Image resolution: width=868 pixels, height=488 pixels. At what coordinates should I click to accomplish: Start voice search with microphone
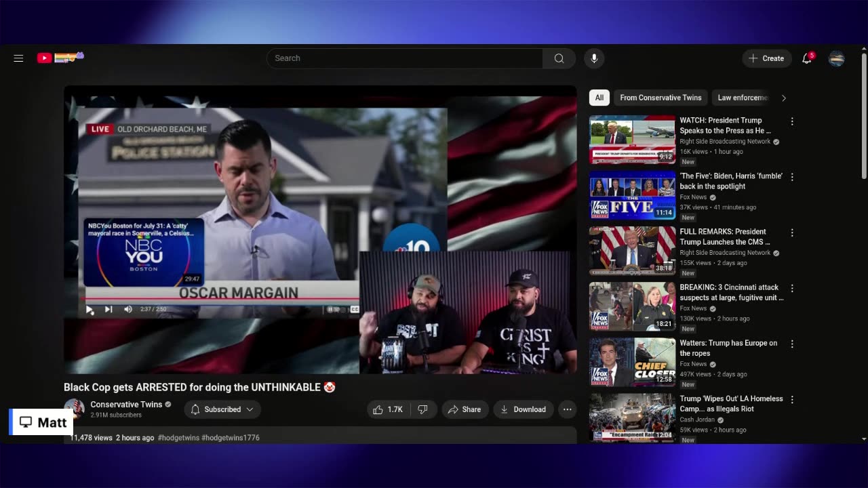pos(594,58)
